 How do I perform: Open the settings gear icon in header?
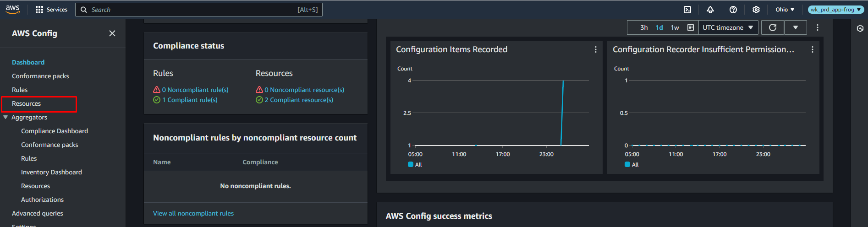[x=756, y=10]
